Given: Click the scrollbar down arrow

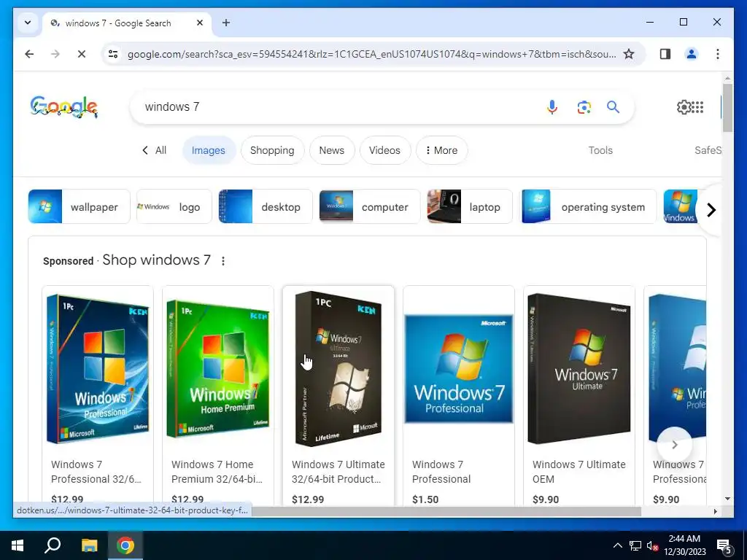Looking at the screenshot, I should (x=727, y=499).
